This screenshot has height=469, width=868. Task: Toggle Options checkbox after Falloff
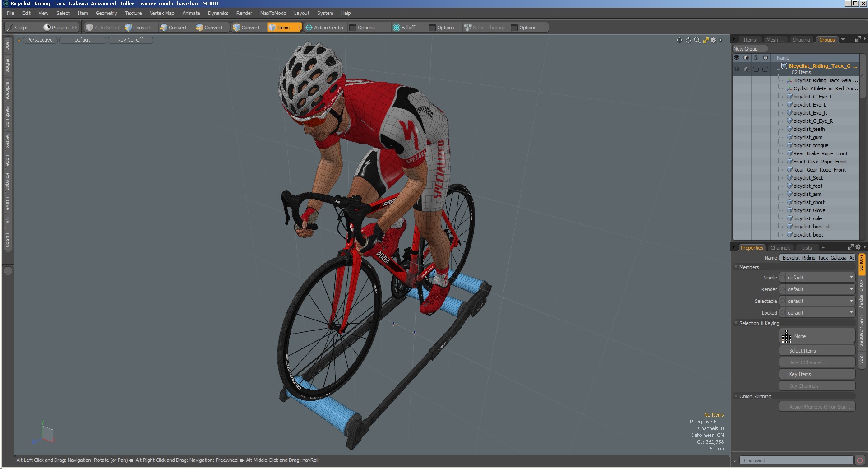pyautogui.click(x=432, y=28)
